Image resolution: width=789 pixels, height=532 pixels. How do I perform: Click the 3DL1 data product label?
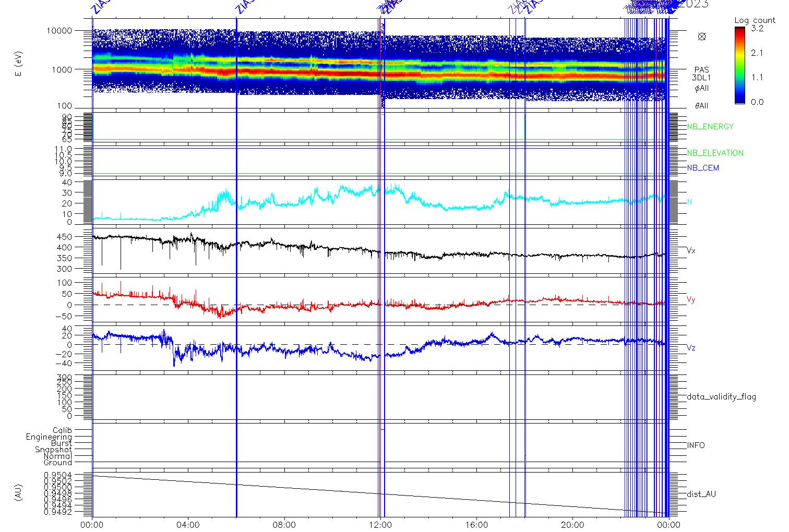pyautogui.click(x=702, y=78)
